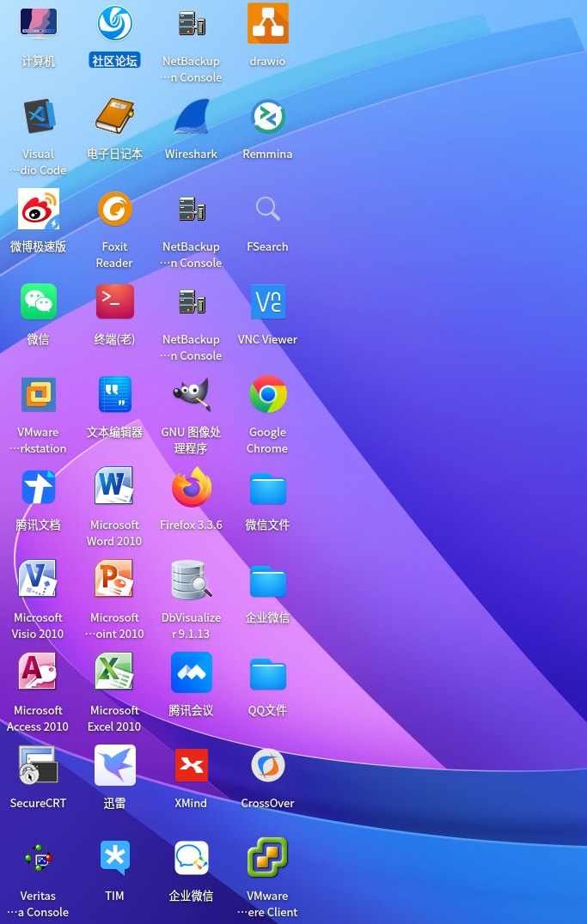Viewport: 587px width, 924px height.
Task: Open the XMind icon
Action: [191, 765]
